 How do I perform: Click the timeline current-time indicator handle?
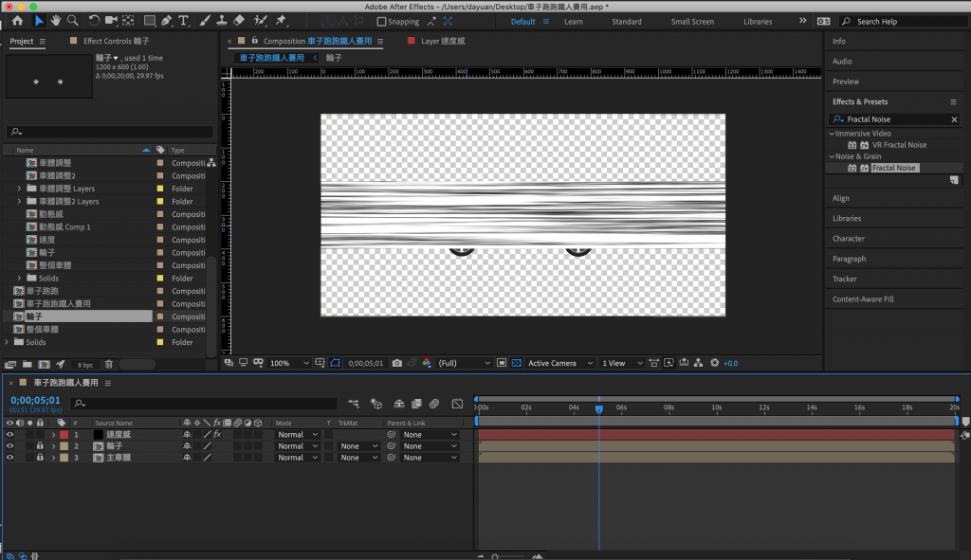click(x=598, y=409)
